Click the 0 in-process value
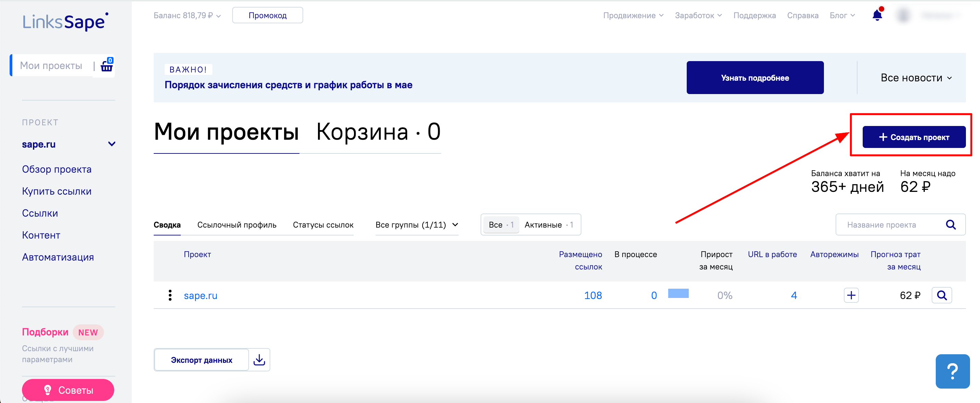The image size is (980, 403). tap(653, 295)
